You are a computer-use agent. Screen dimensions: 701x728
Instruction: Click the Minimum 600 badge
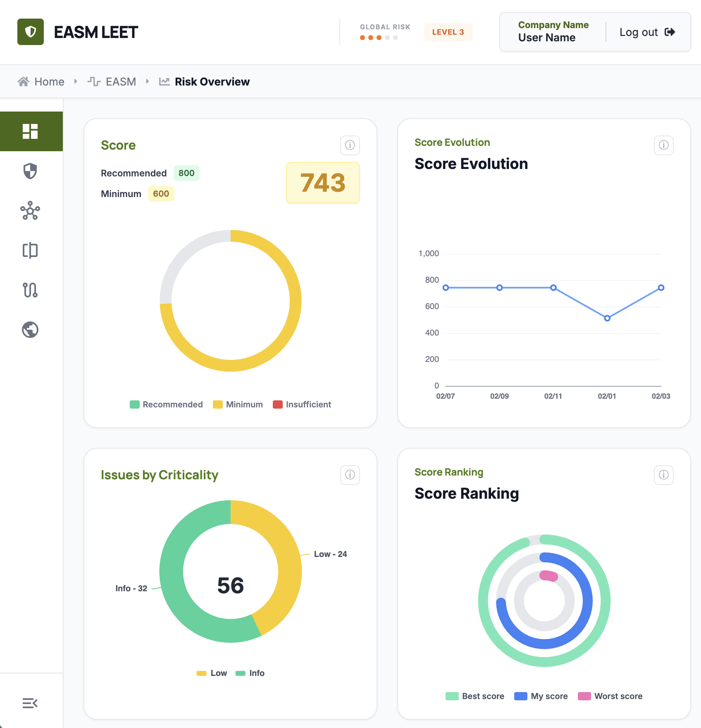click(161, 194)
